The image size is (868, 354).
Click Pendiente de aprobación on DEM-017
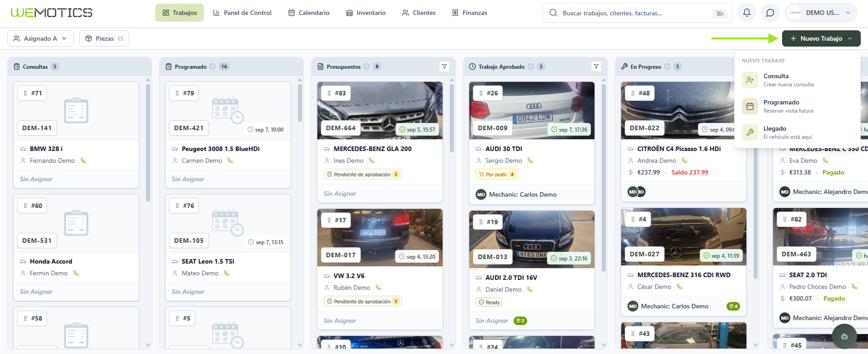363,302
